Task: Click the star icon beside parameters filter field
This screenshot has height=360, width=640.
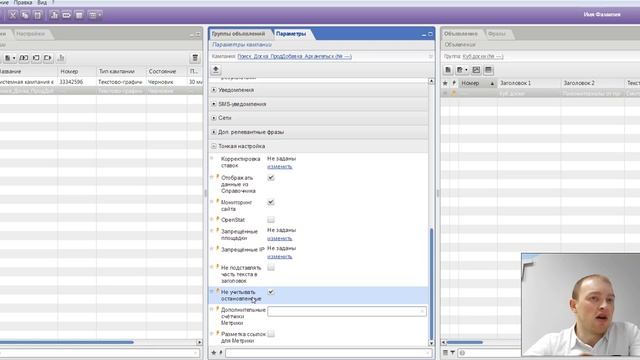Action: (213, 352)
